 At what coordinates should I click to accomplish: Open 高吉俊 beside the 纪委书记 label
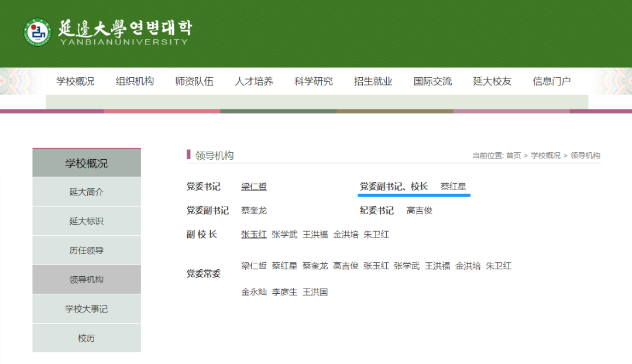tap(419, 211)
